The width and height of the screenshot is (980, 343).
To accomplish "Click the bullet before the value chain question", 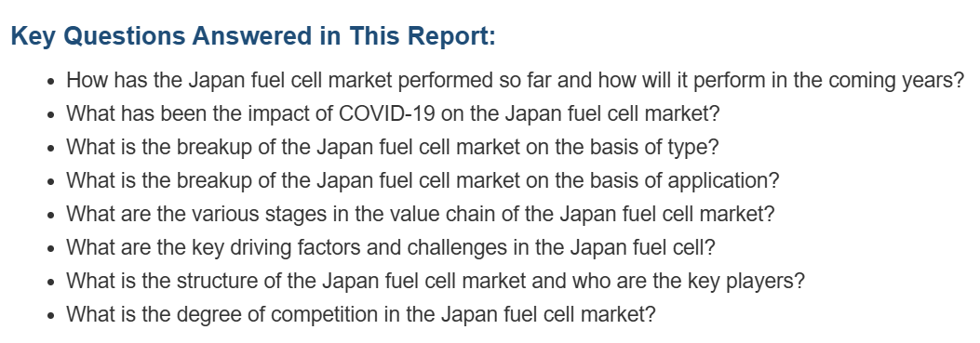I will 52,216.
